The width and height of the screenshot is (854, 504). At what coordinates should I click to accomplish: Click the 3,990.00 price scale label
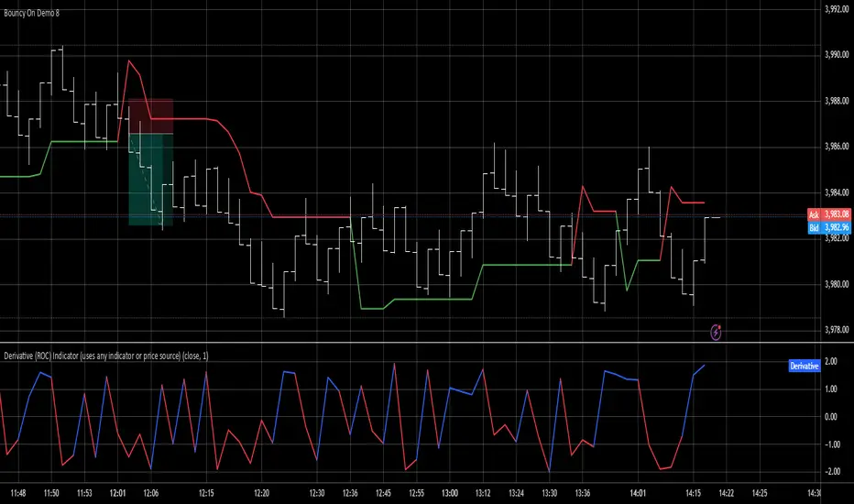coord(837,54)
